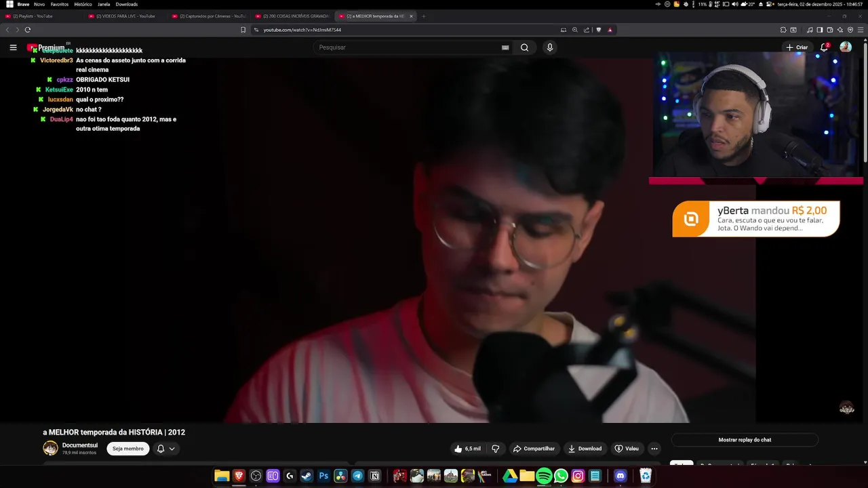This screenshot has height=488, width=868.
Task: Open the Brave menu in top bar
Action: tap(24, 4)
